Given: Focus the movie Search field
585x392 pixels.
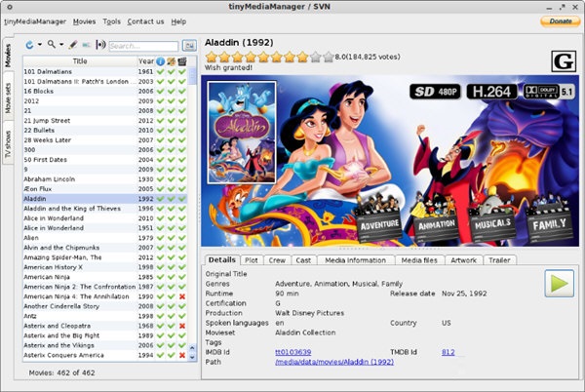Looking at the screenshot, I should pyautogui.click(x=143, y=46).
